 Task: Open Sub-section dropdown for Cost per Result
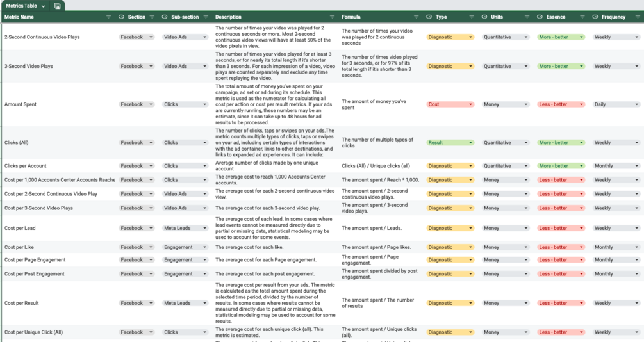point(185,303)
